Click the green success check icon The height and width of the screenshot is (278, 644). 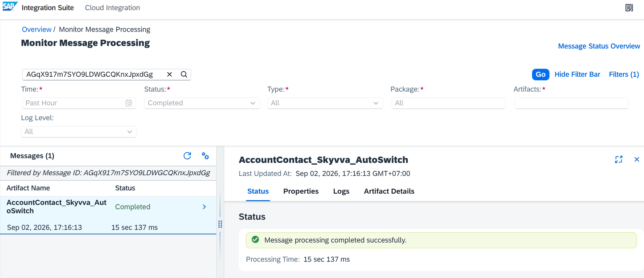255,240
